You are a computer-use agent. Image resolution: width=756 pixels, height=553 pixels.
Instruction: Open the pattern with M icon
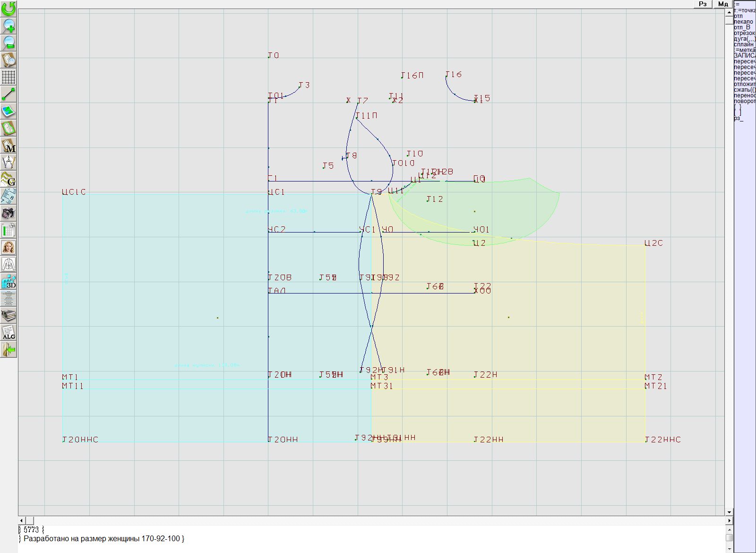[9, 145]
